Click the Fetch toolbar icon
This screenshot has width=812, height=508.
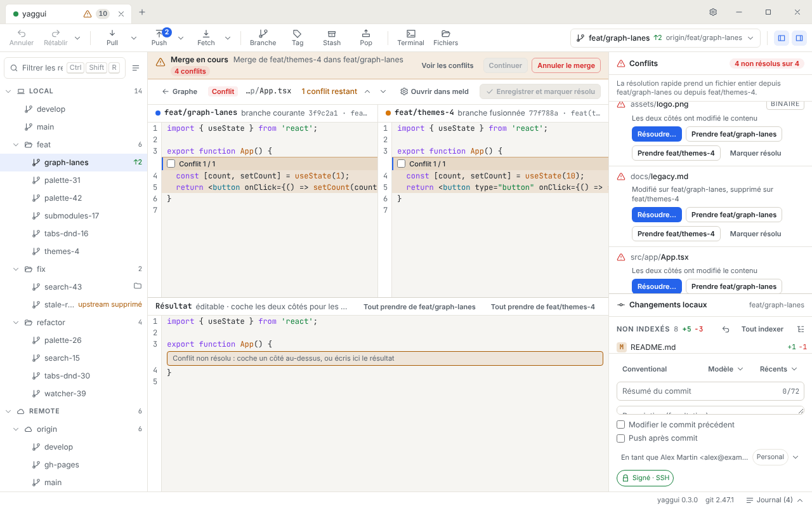click(x=206, y=37)
